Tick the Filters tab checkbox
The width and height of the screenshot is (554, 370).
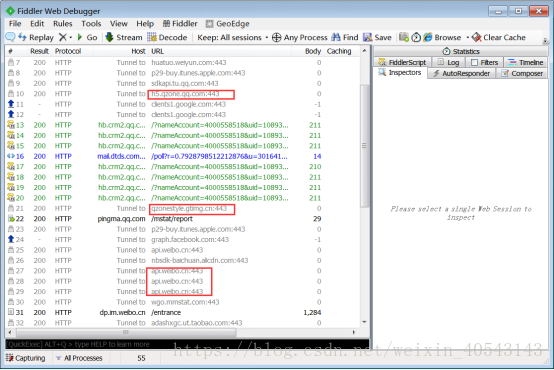point(475,63)
